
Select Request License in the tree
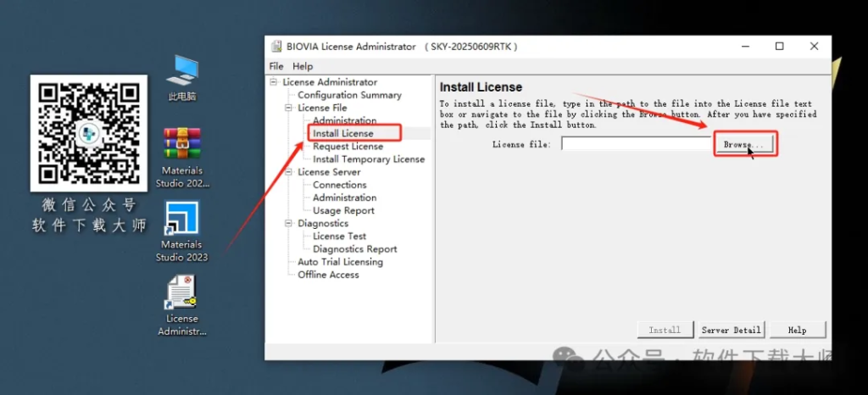(x=348, y=147)
